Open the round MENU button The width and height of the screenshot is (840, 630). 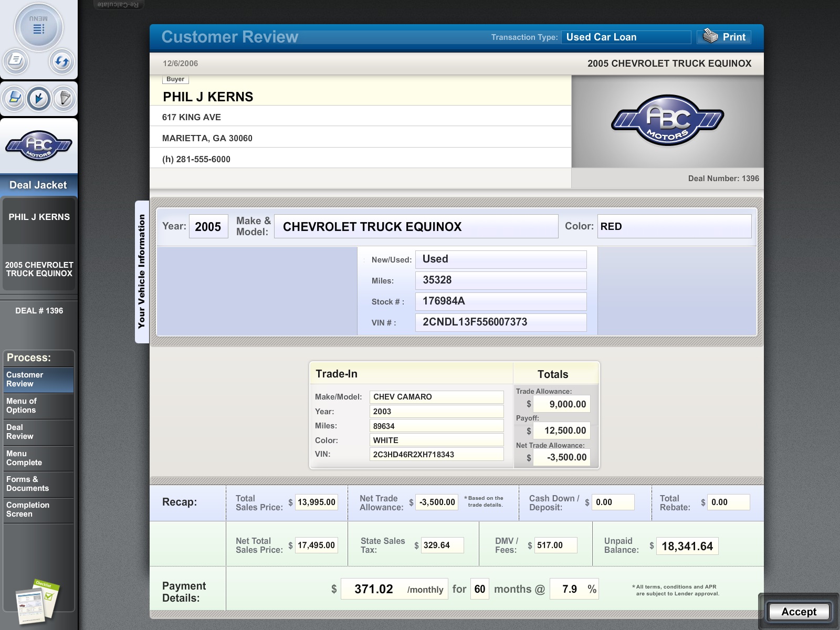39,27
